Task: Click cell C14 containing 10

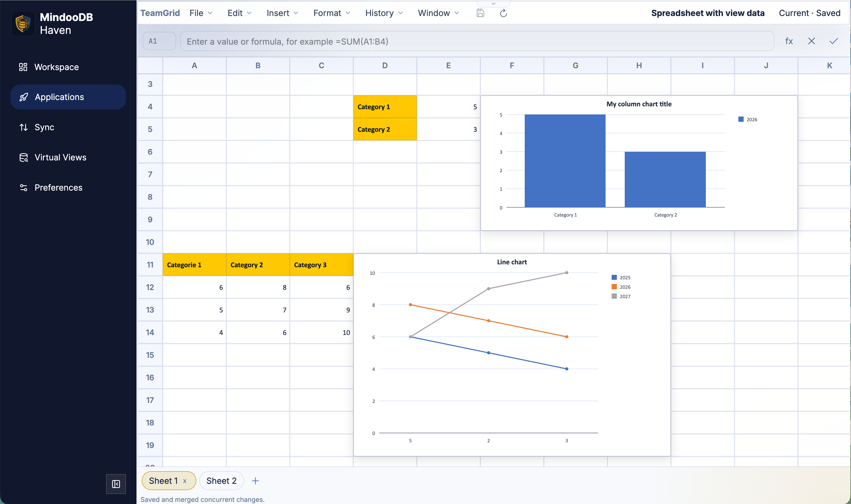Action: click(321, 333)
